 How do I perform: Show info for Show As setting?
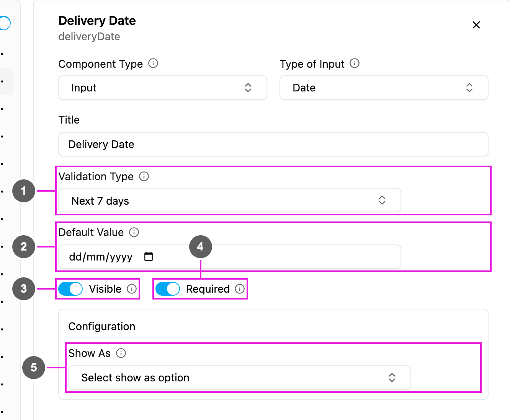(x=121, y=353)
